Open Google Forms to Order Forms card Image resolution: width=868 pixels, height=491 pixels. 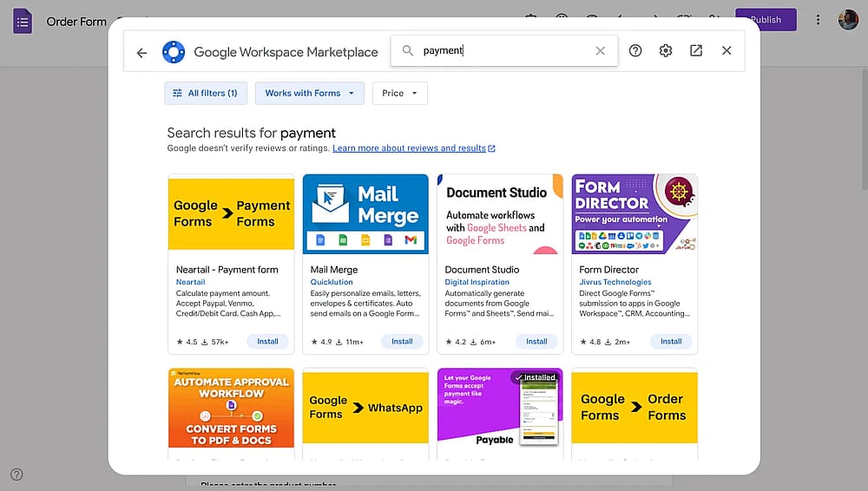pos(635,408)
